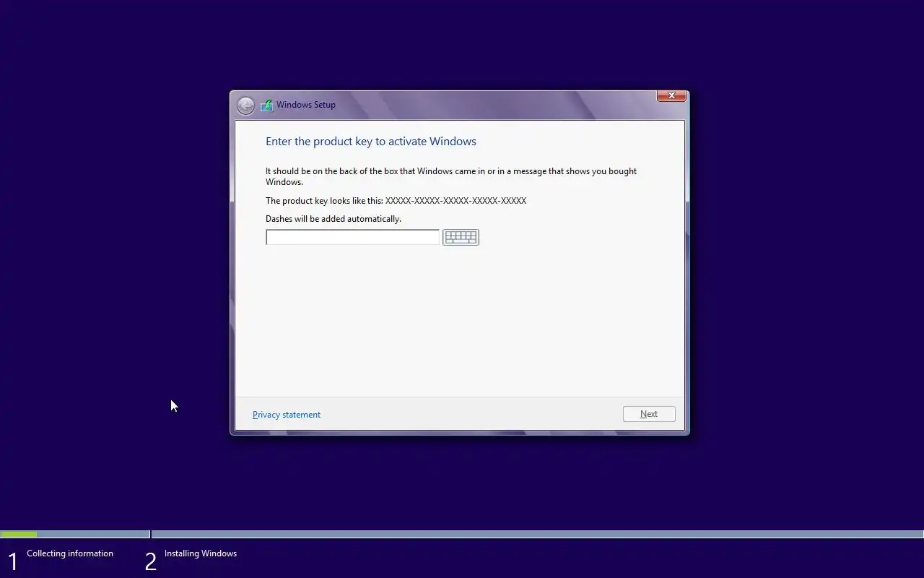Click 'Dashes will be added automatically' text

[334, 219]
